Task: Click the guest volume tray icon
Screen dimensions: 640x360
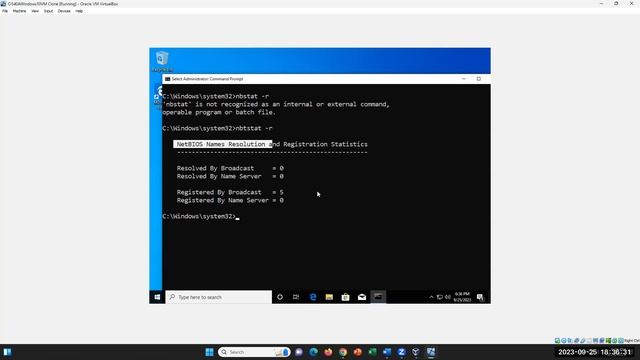Action: [x=448, y=297]
